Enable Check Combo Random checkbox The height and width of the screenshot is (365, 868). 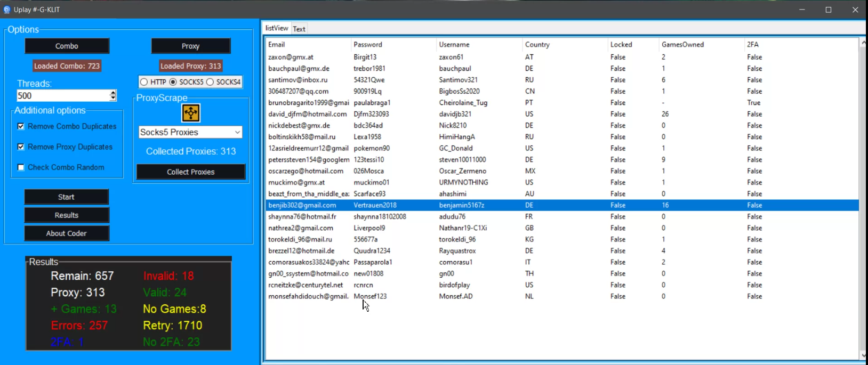coord(21,167)
